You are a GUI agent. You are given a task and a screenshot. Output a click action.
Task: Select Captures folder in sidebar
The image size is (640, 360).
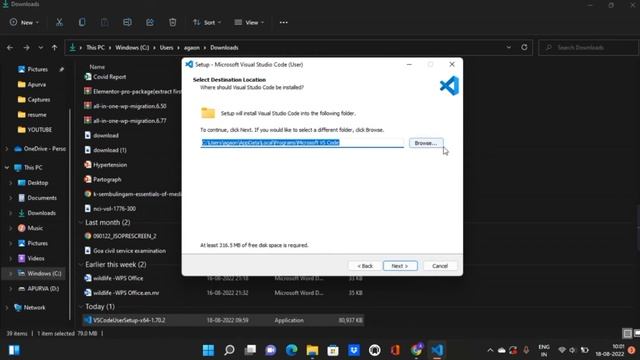tap(38, 100)
